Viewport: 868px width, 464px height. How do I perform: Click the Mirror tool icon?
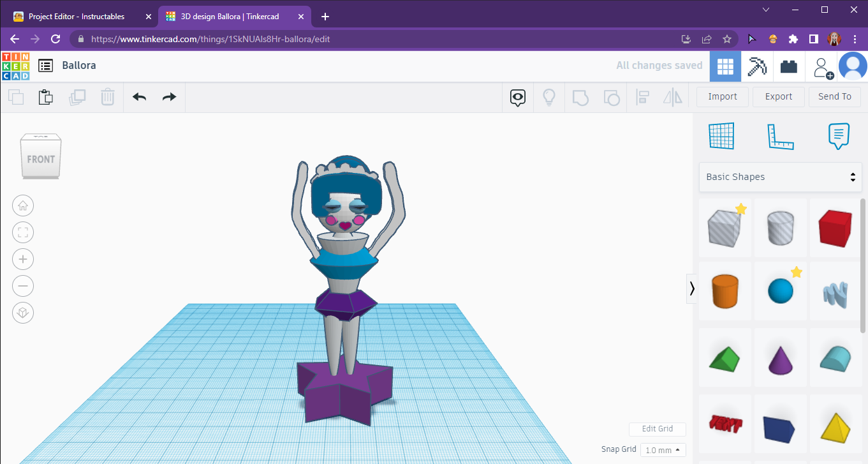point(673,97)
